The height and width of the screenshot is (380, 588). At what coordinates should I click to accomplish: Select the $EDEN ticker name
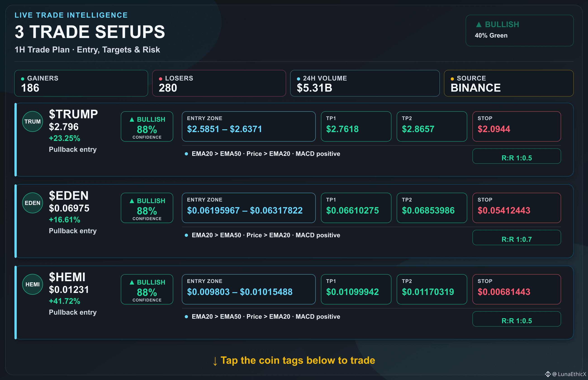pyautogui.click(x=69, y=196)
